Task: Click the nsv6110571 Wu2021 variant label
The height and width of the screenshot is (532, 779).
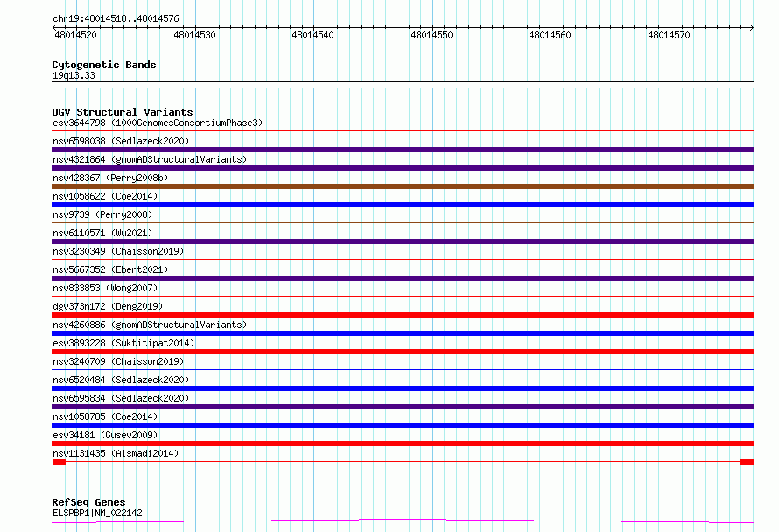Action: (x=102, y=233)
